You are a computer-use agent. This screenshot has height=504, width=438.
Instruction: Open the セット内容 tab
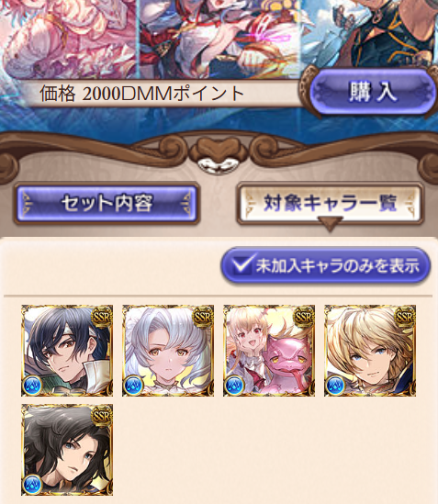(x=107, y=203)
